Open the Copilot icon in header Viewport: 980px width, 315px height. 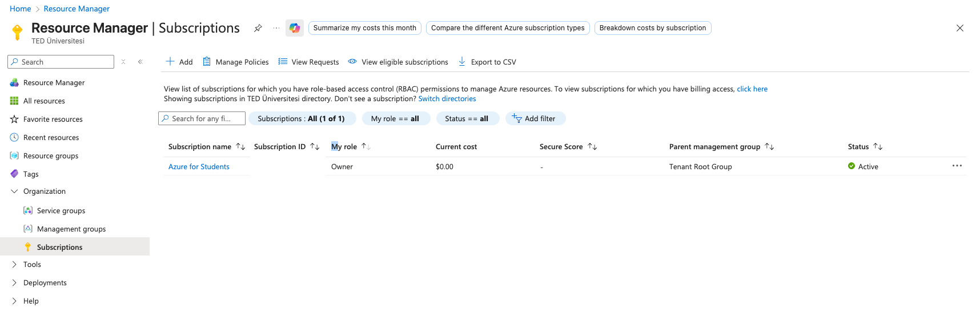click(295, 28)
